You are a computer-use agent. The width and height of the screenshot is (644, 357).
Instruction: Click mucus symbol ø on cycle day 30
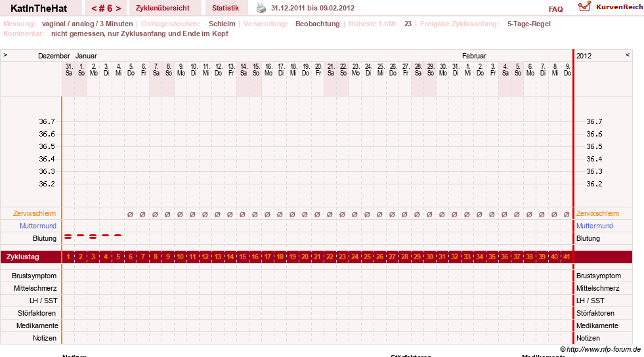(x=429, y=214)
